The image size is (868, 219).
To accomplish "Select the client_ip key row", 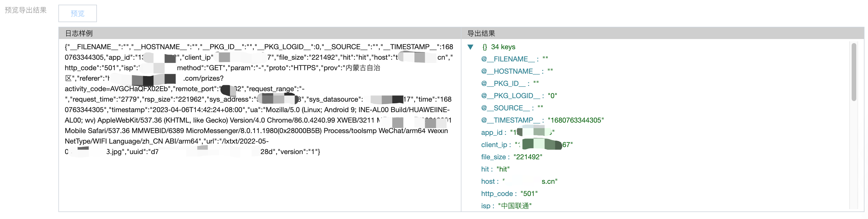I will 527,145.
